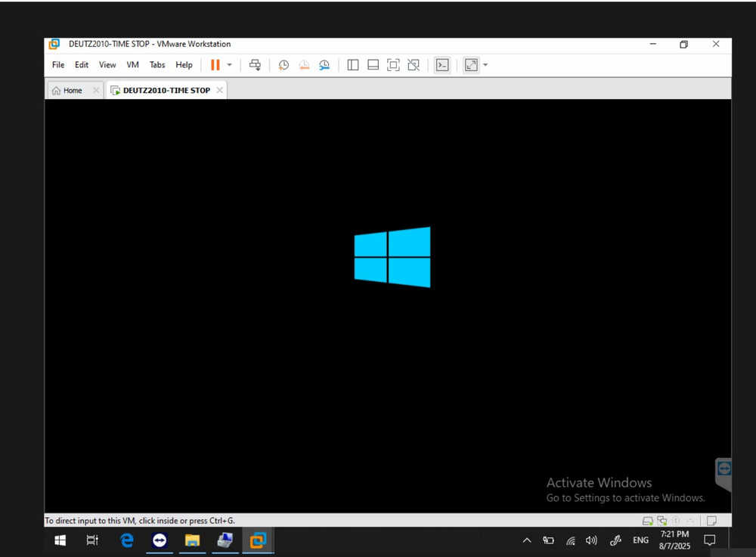Click the hard disk status icon

(648, 521)
